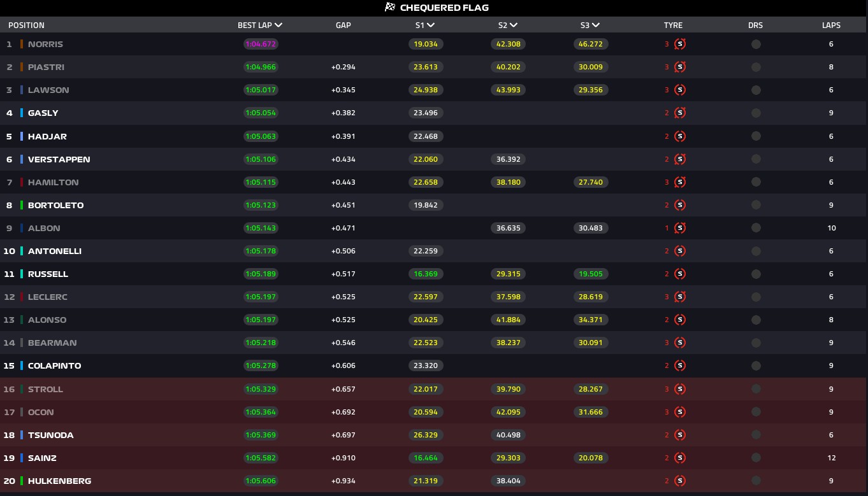Click Hulkenberg's soft tyre icon
The width and height of the screenshot is (868, 496).
(680, 481)
